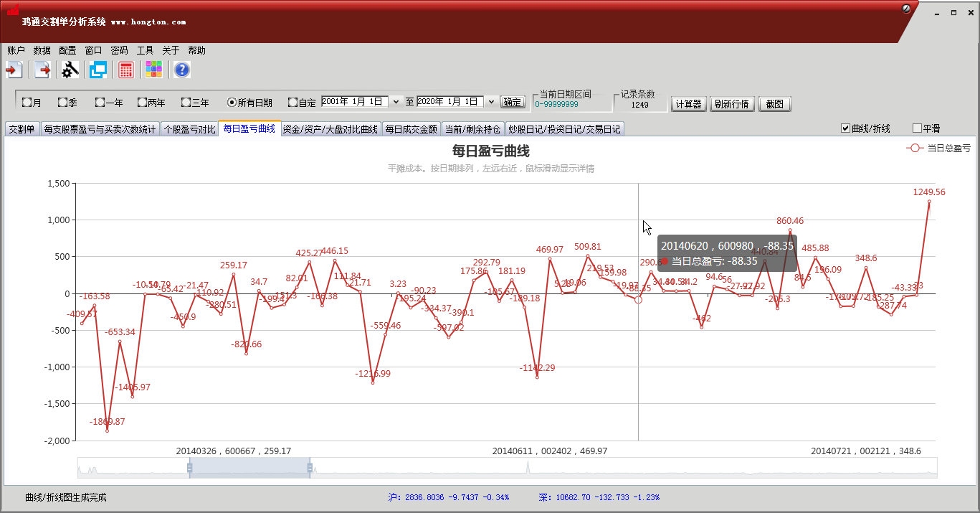Click the 刷新行情 button
The image size is (980, 513).
pos(732,104)
